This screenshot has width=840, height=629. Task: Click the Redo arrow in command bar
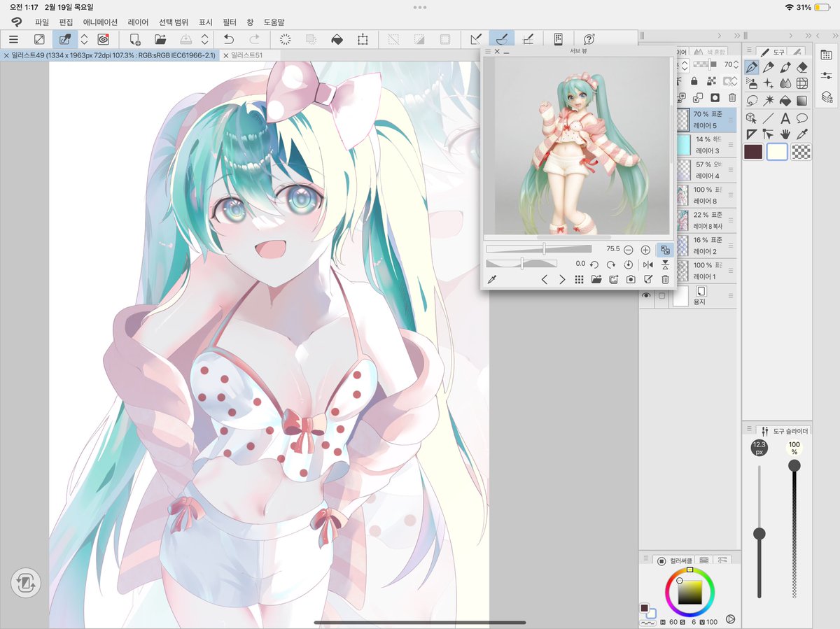255,39
